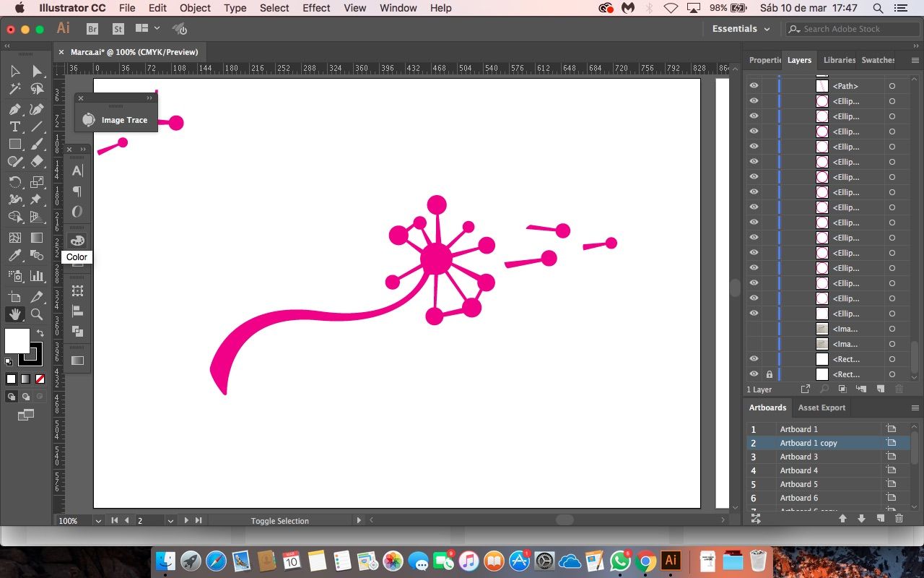Click the Image Trace panel icon
This screenshot has height=578, width=924.
pyautogui.click(x=89, y=120)
